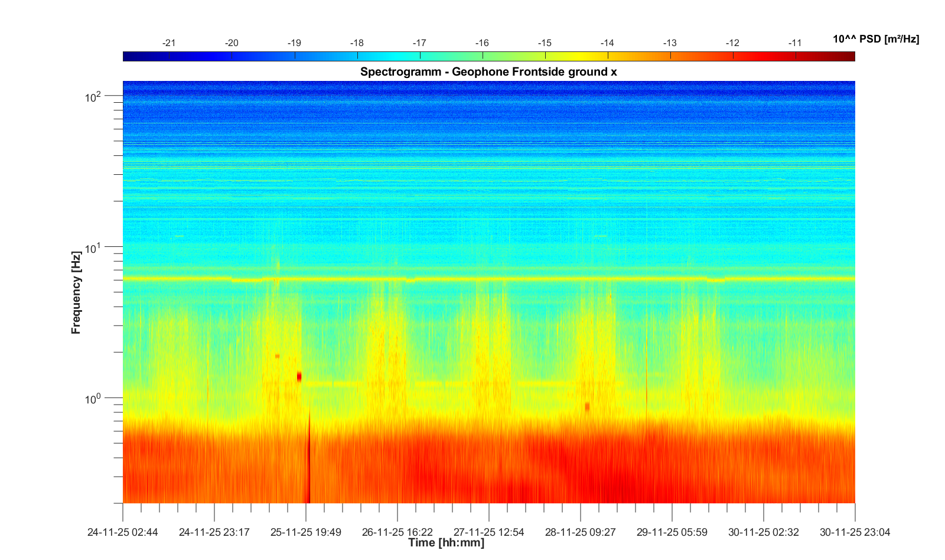Screen dimensions: 945x560
Task: Select the -16 tick label on colorbar
Action: pos(482,43)
